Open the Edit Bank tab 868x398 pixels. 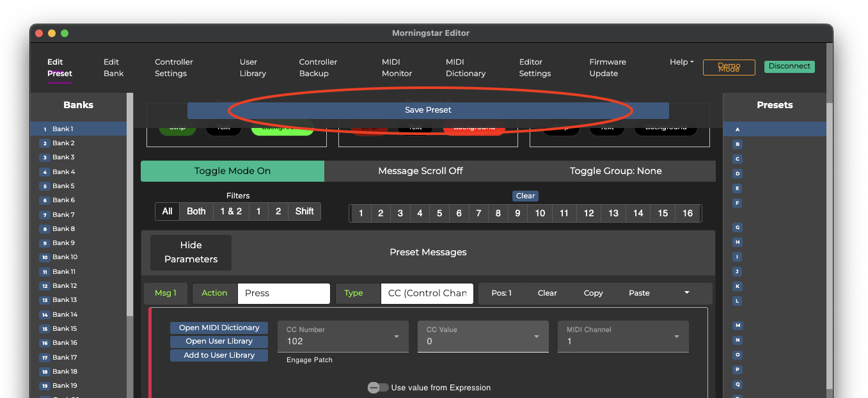pos(113,68)
